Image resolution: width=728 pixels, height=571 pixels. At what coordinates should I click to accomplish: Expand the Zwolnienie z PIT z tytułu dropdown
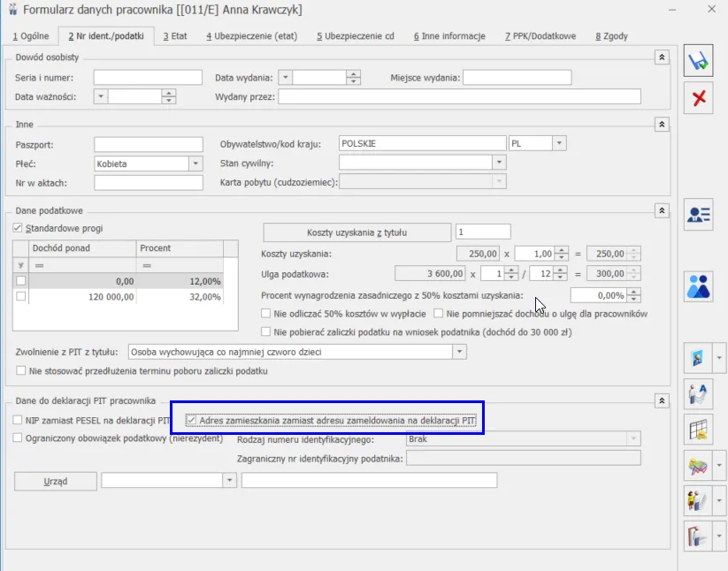click(459, 352)
